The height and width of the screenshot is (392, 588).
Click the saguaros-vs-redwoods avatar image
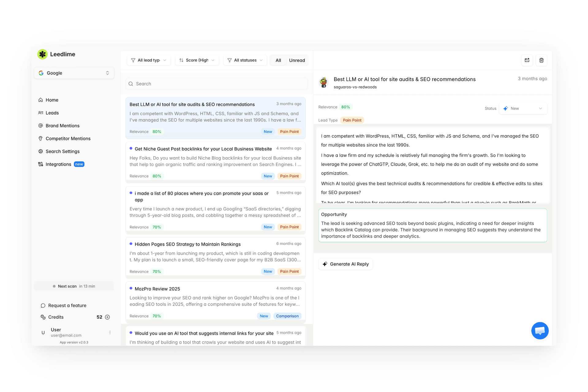click(324, 82)
